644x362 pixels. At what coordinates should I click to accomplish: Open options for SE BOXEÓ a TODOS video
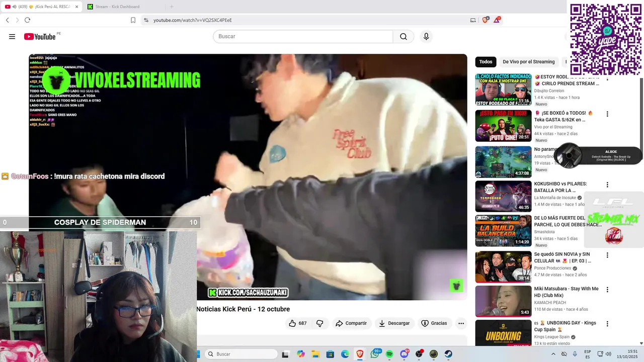click(607, 114)
